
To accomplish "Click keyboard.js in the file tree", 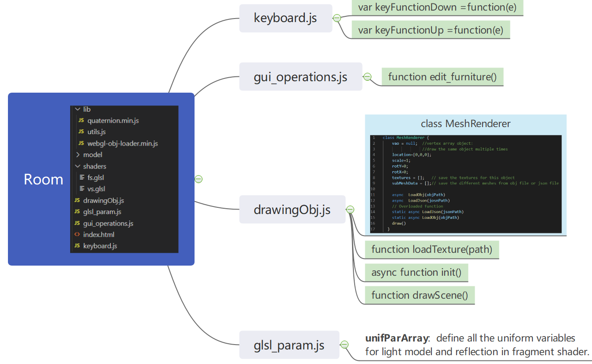I will [100, 246].
